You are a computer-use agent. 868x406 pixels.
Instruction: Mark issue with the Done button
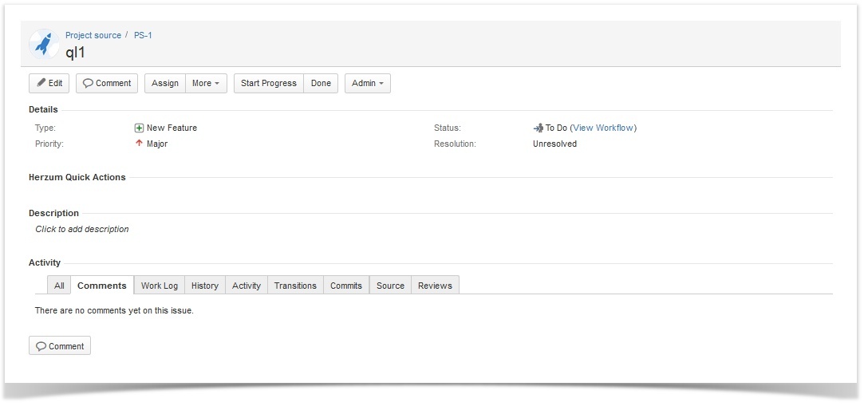tap(321, 83)
